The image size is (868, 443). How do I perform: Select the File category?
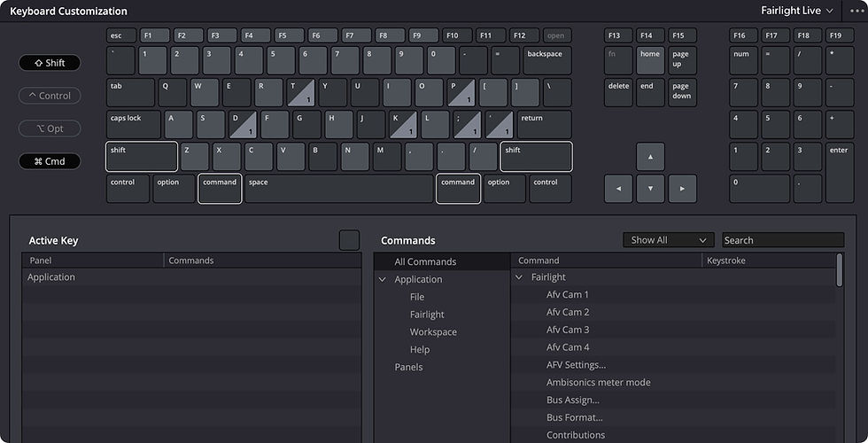[417, 297]
